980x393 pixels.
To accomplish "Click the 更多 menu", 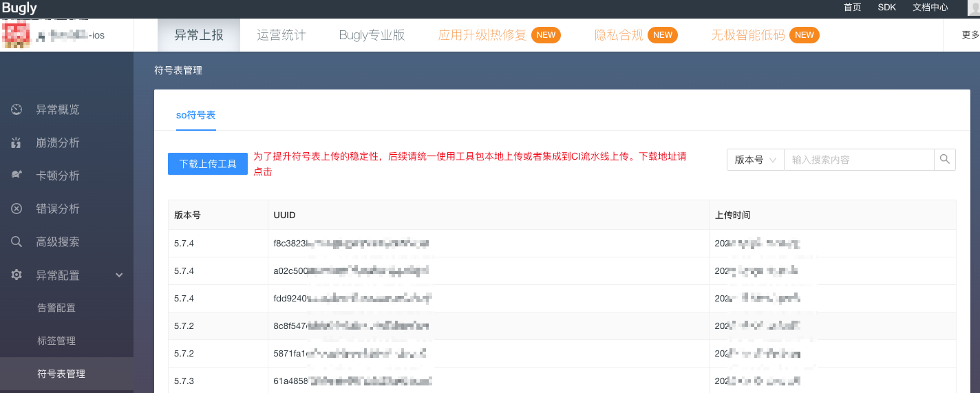I will click(970, 35).
